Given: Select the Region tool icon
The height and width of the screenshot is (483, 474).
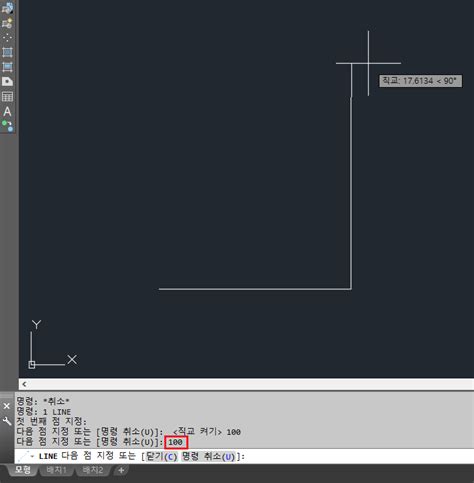Looking at the screenshot, I should (7, 82).
